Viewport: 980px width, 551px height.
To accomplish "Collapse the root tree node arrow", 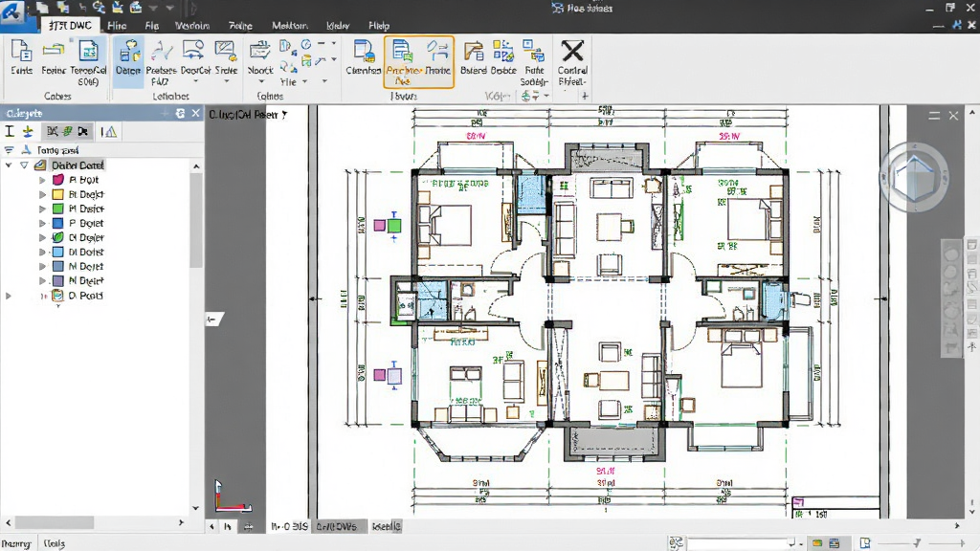I will click(9, 165).
